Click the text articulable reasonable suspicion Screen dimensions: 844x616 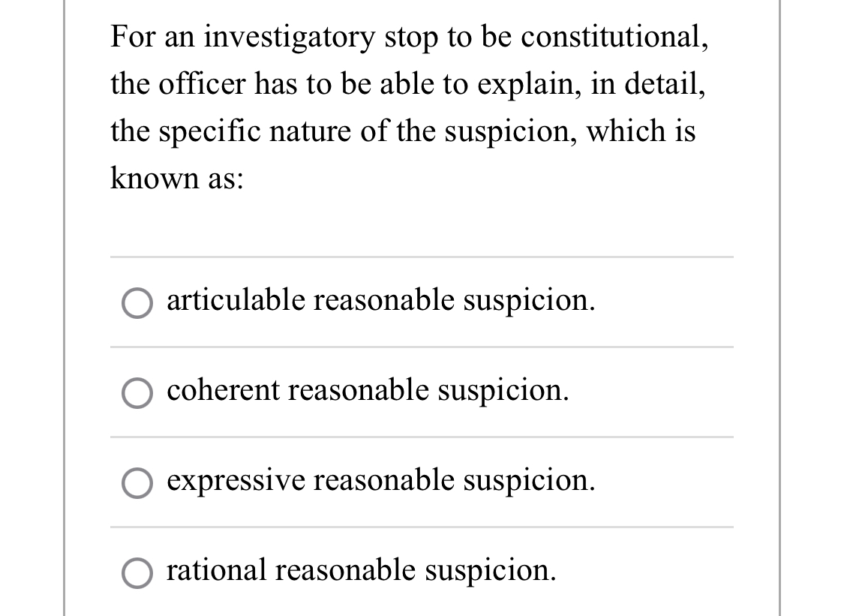[x=380, y=299]
